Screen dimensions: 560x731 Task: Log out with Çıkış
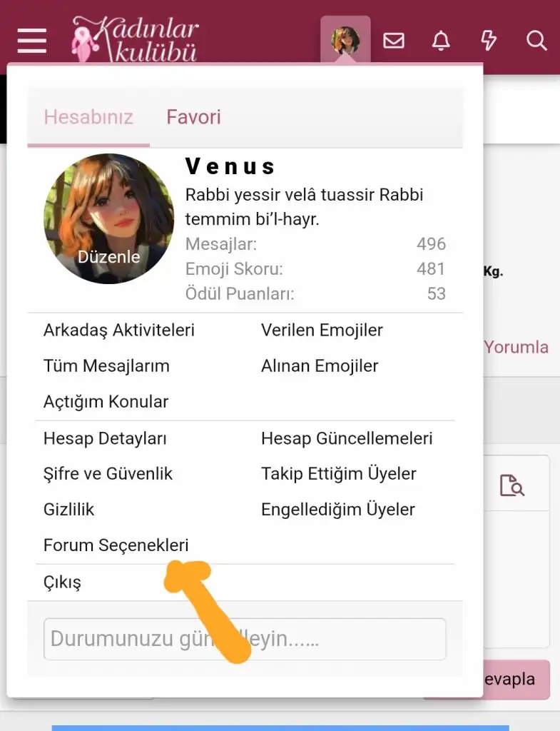click(62, 583)
